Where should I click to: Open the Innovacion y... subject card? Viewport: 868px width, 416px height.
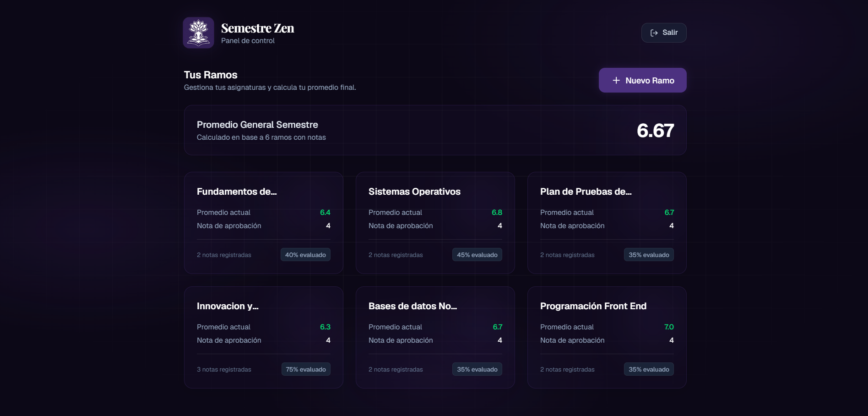click(264, 337)
